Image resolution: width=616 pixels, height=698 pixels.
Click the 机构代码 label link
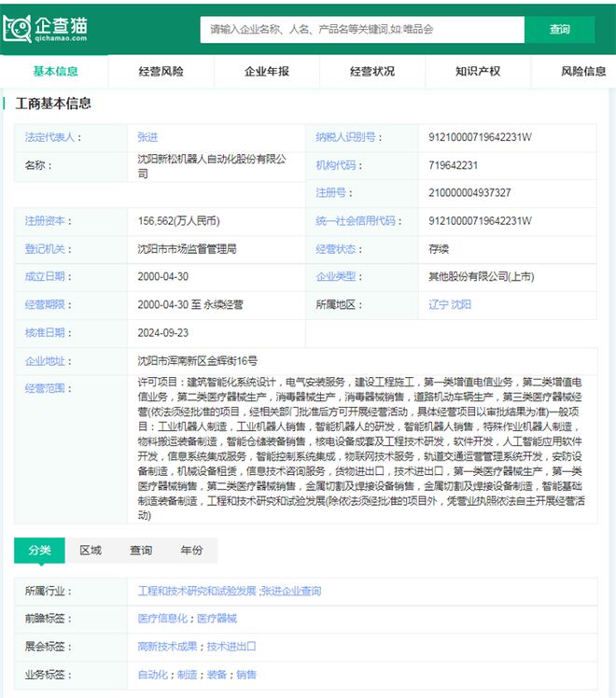(336, 165)
